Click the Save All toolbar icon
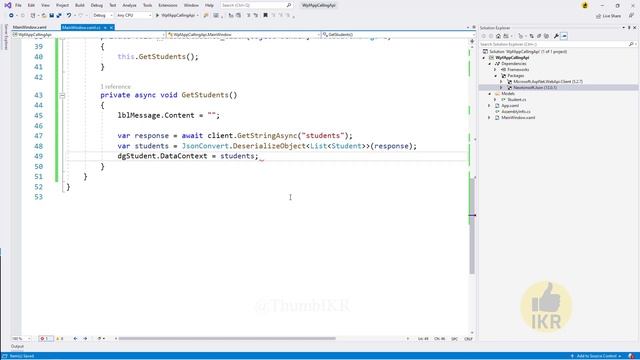This screenshot has height=360, width=640. tap(59, 15)
